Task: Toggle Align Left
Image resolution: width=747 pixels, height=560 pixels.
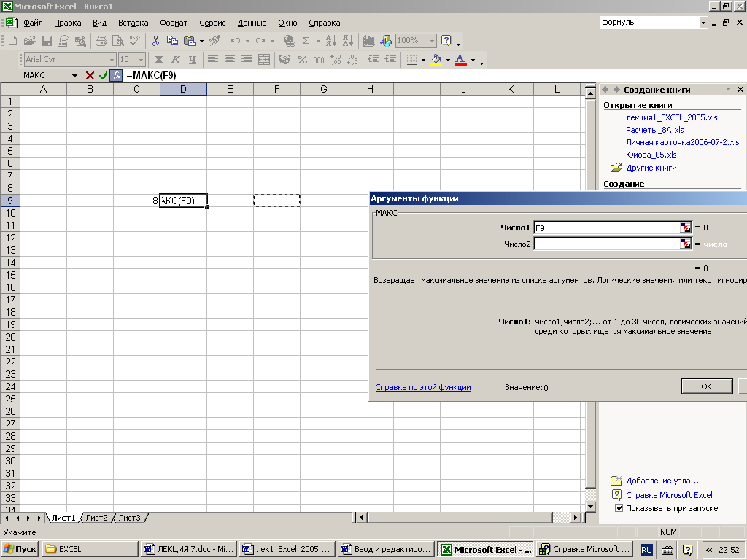Action: pyautogui.click(x=212, y=60)
